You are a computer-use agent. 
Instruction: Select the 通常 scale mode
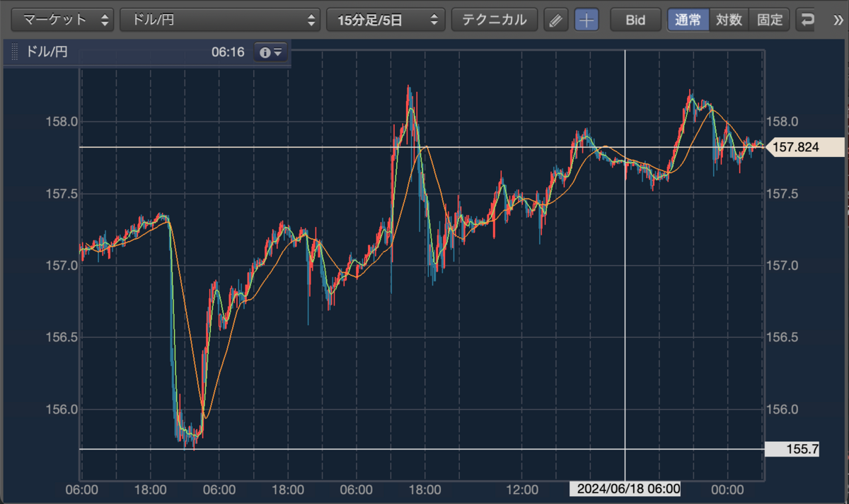(x=688, y=20)
